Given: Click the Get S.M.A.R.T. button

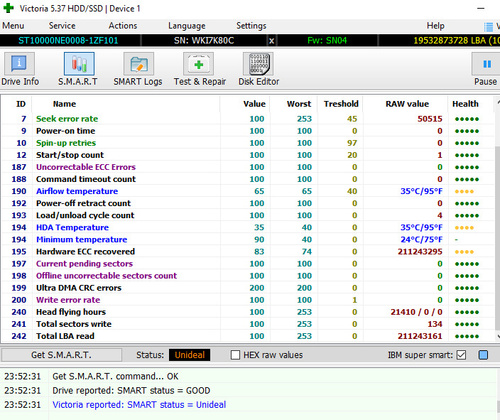Looking at the screenshot, I should point(61,355).
